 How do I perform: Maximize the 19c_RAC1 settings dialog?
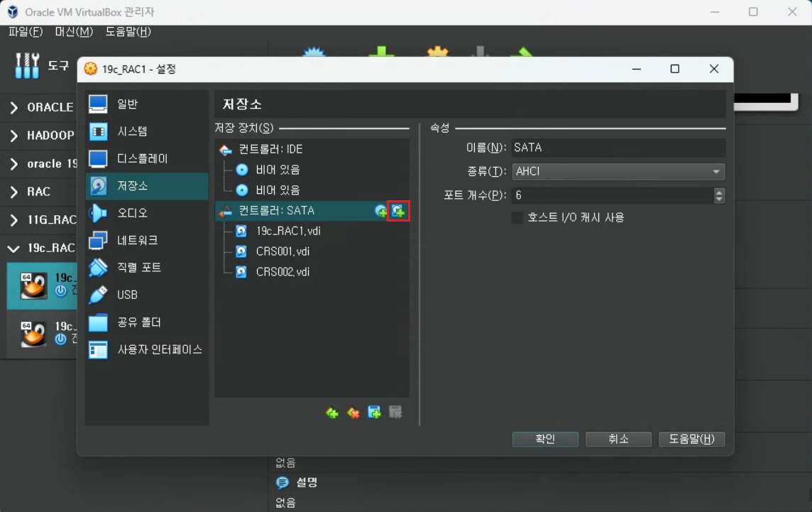click(x=675, y=69)
